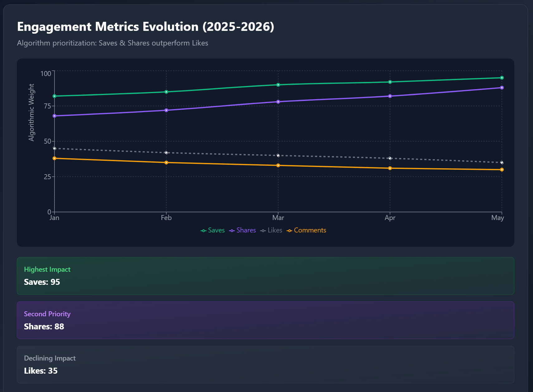The image size is (533, 392).
Task: Open the Declining Impact Likes card
Action: [265, 364]
